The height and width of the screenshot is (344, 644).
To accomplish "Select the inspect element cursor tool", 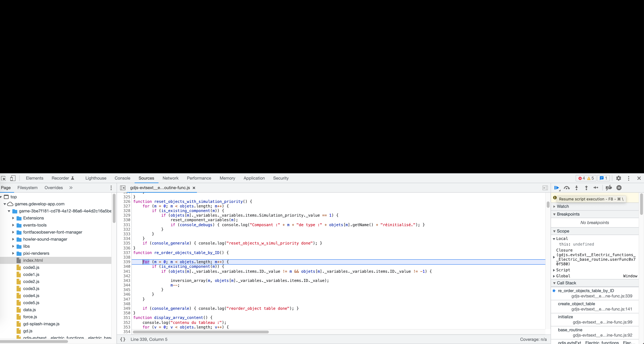I will click(4, 178).
